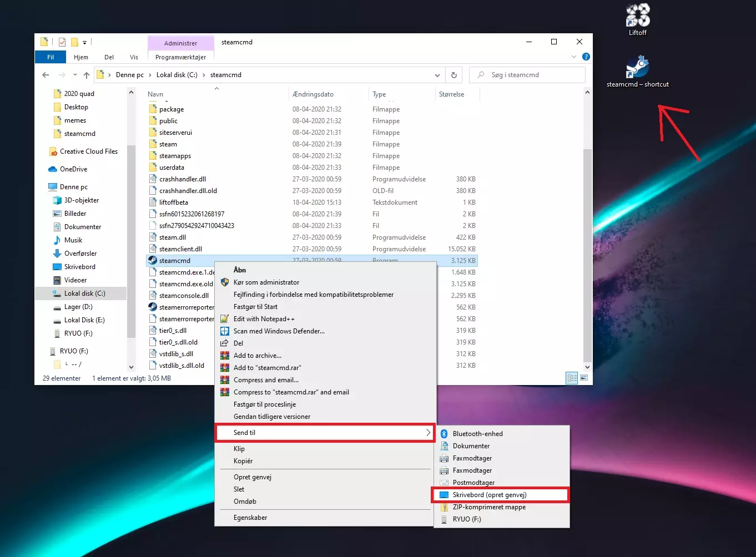
Task: Expand the ribbon using the chevron
Action: coord(574,57)
